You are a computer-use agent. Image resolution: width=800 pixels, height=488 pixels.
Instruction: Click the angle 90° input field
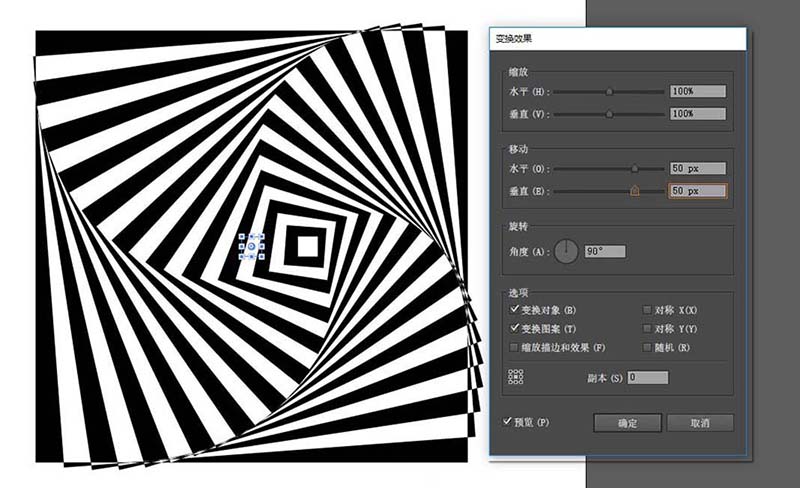coord(605,251)
